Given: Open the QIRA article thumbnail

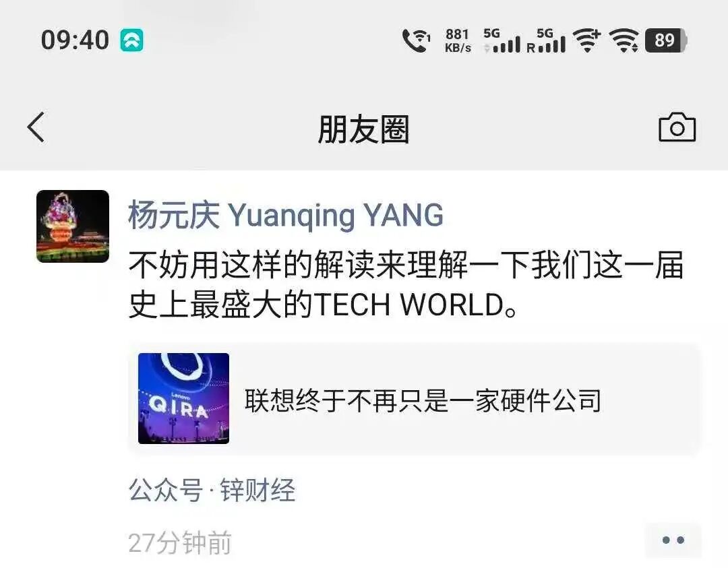Looking at the screenshot, I should click(183, 398).
